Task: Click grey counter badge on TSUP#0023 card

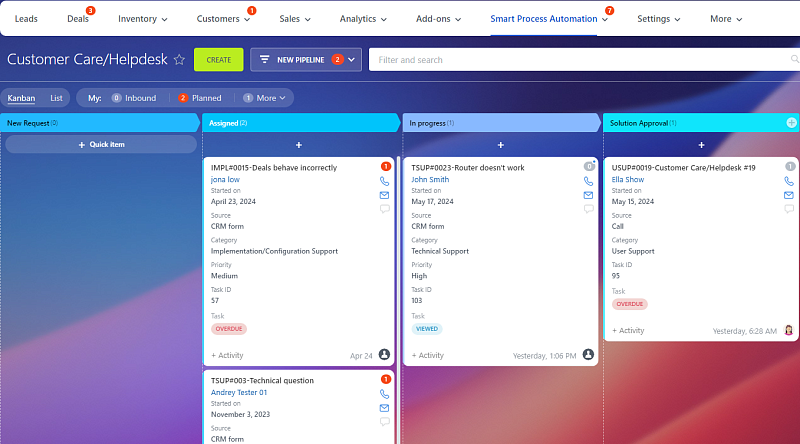Action: (x=589, y=166)
